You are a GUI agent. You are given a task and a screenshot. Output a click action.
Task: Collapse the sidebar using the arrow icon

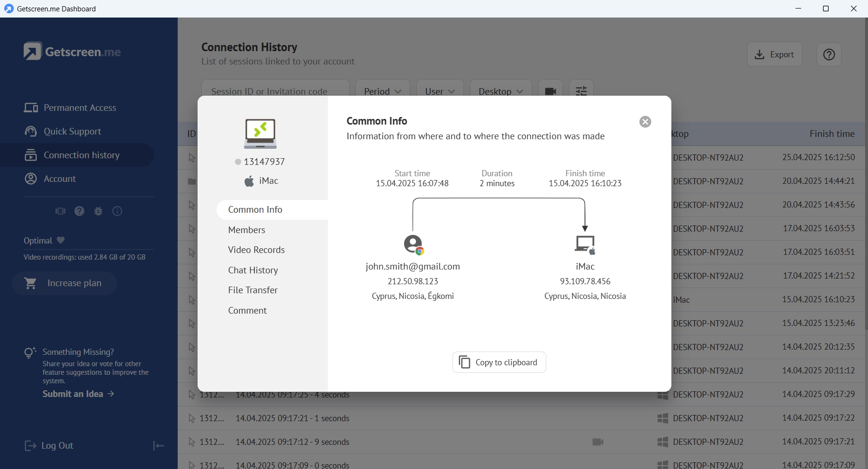pos(158,446)
